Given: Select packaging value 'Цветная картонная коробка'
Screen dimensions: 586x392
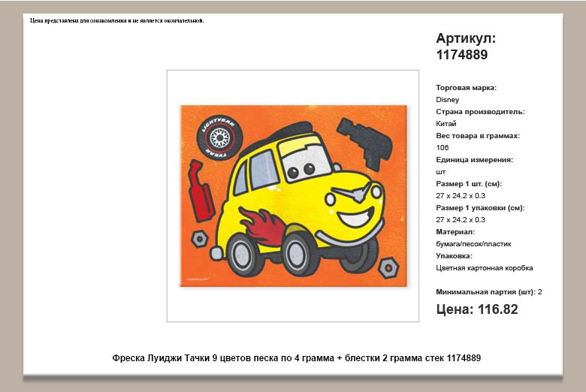Looking at the screenshot, I should click(x=485, y=268).
